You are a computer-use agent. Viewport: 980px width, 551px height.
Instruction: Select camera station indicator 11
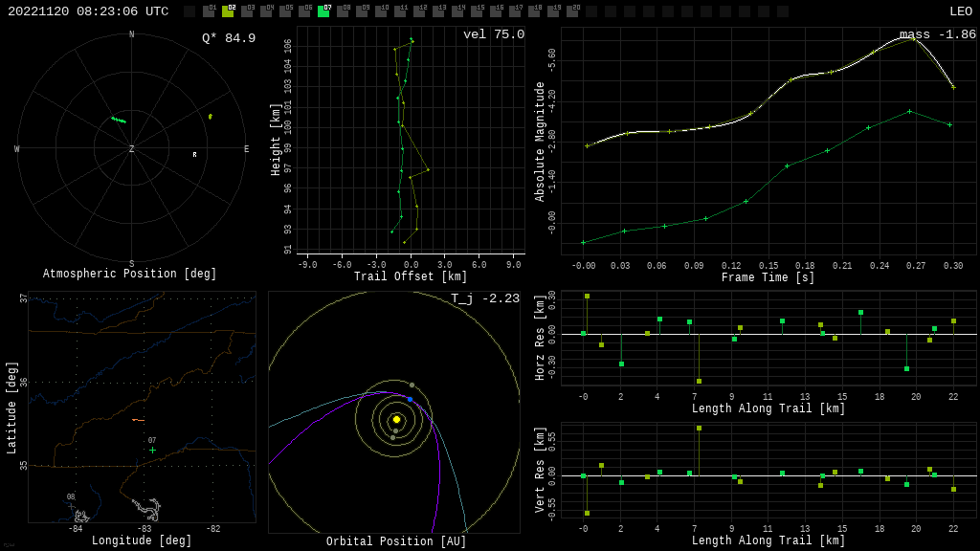(x=400, y=11)
